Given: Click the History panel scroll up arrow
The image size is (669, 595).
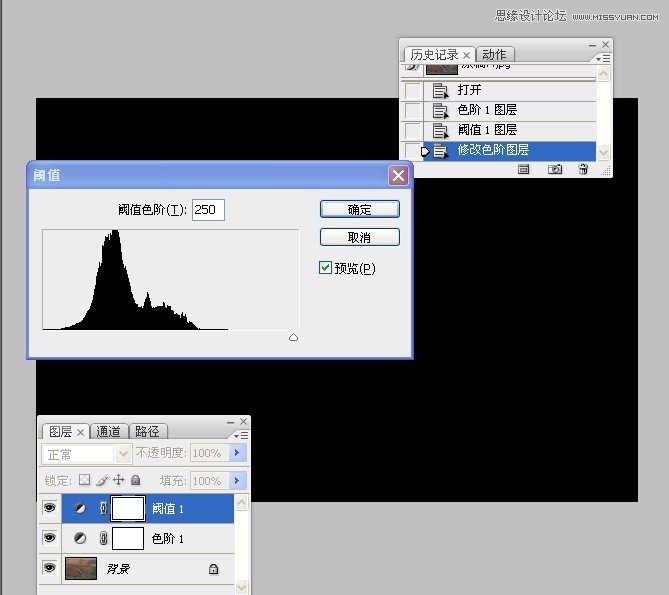Looking at the screenshot, I should [x=603, y=74].
